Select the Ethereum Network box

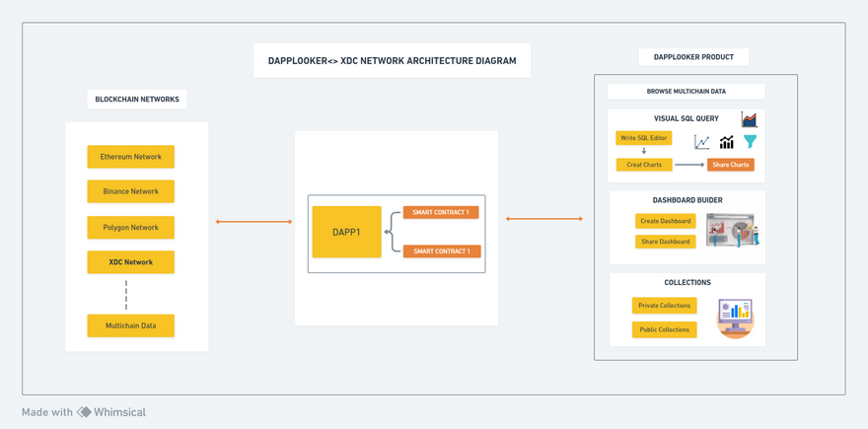click(130, 157)
